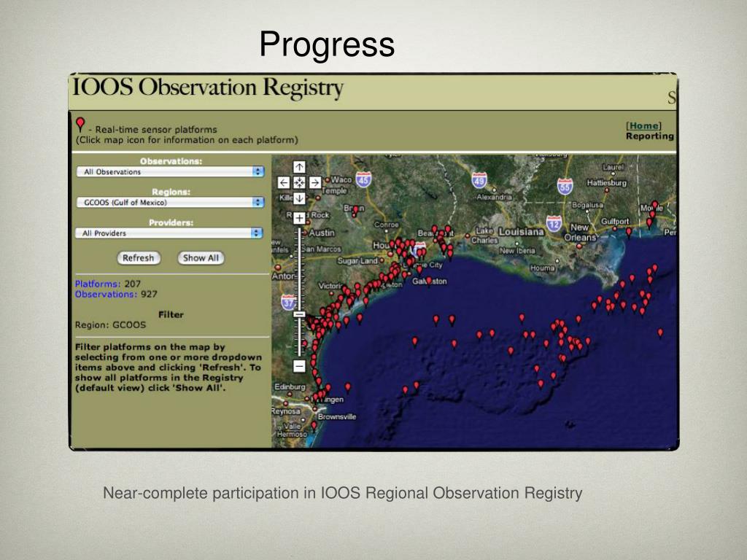This screenshot has height=560, width=747.
Task: Click the IOOS Observation Registry title
Action: (x=208, y=87)
